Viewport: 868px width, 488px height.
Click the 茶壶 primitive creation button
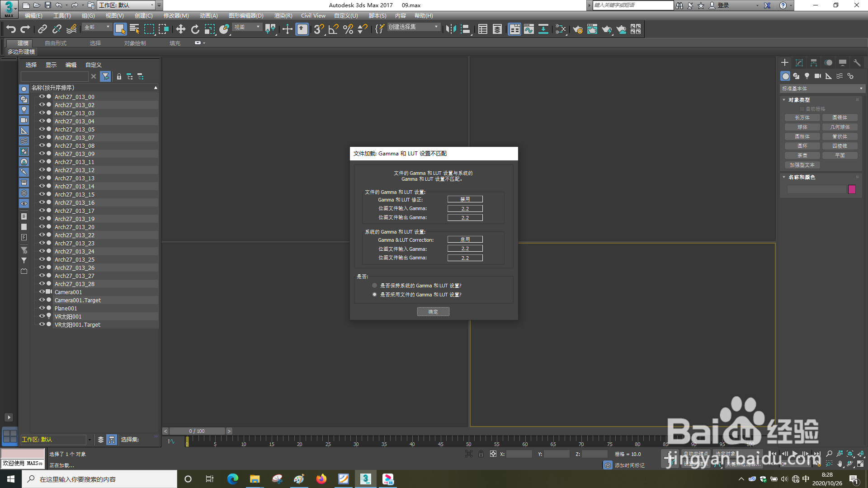pyautogui.click(x=802, y=155)
